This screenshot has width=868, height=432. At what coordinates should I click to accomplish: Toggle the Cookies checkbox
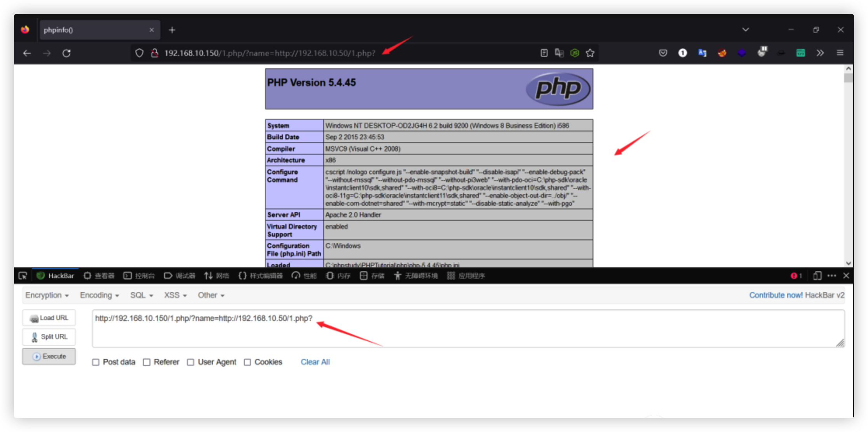click(247, 362)
